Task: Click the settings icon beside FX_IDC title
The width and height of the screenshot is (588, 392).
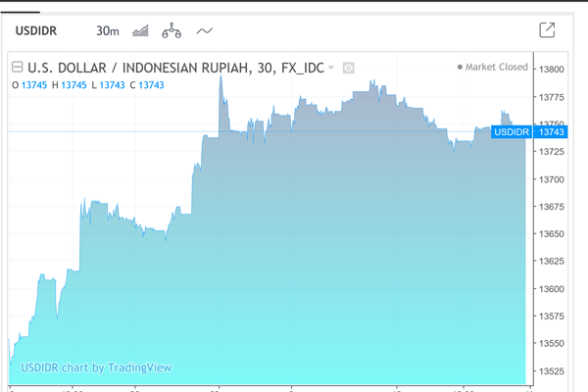Action: point(348,68)
